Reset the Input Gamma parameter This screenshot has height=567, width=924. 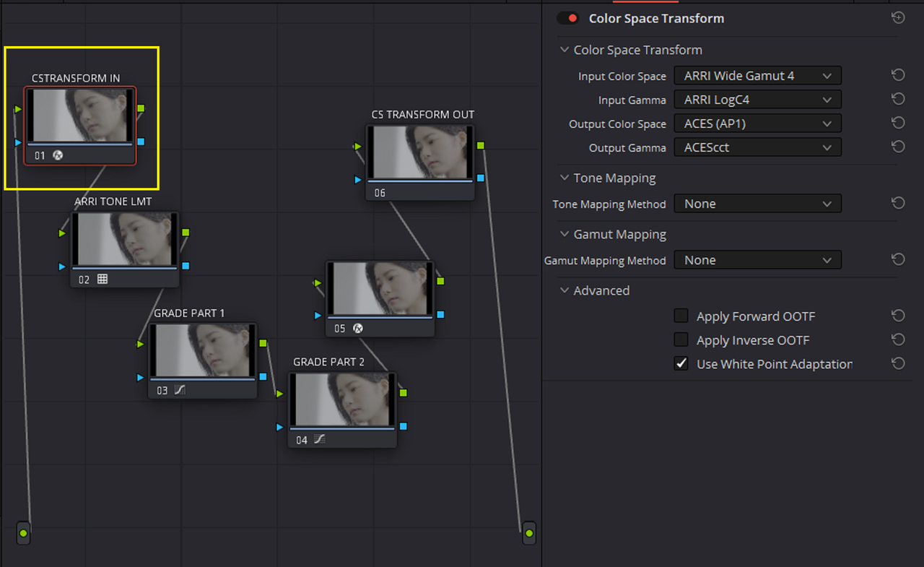898,99
